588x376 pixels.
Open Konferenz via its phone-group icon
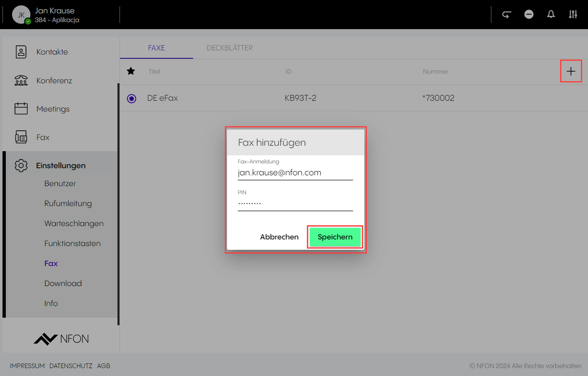[x=21, y=80]
